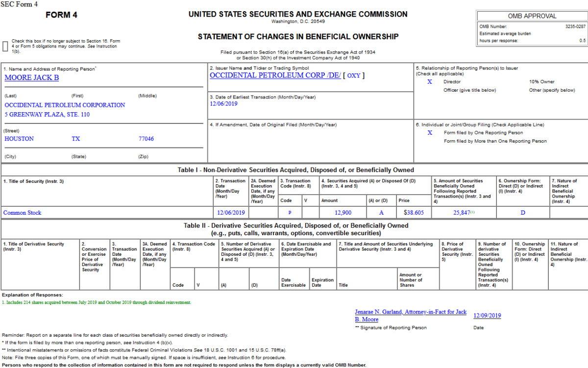Click the 12/06/2019 transaction date in Table I
The width and height of the screenshot is (588, 368).
[x=231, y=213]
